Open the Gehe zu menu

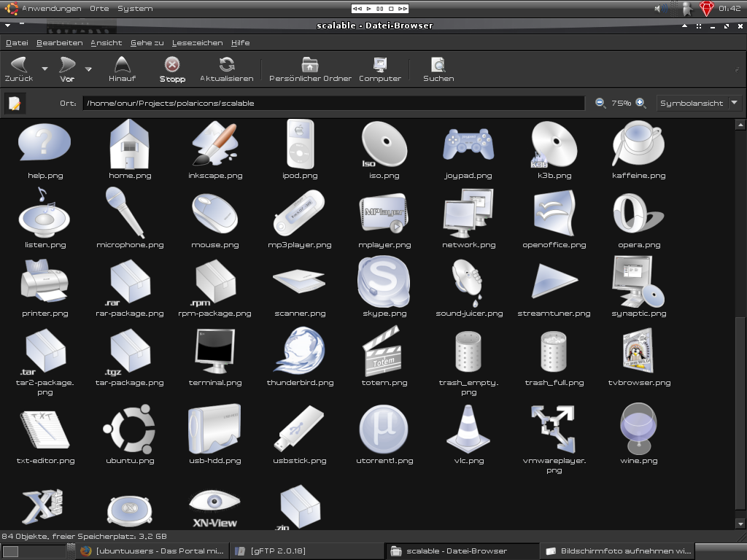147,43
